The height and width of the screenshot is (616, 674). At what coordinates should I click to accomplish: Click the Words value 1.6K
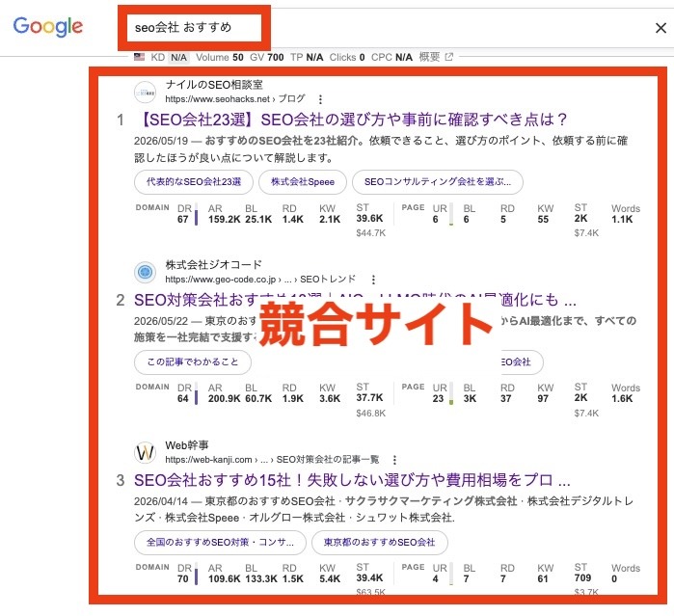[622, 398]
